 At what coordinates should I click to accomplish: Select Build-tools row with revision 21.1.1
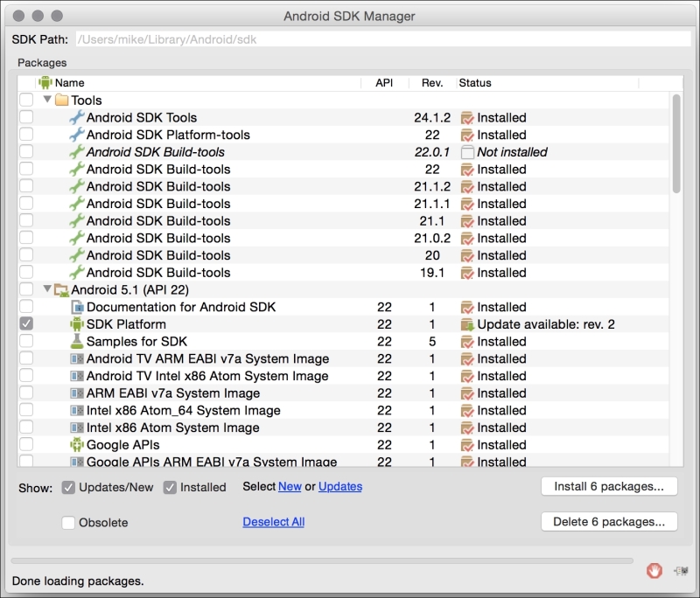click(343, 204)
